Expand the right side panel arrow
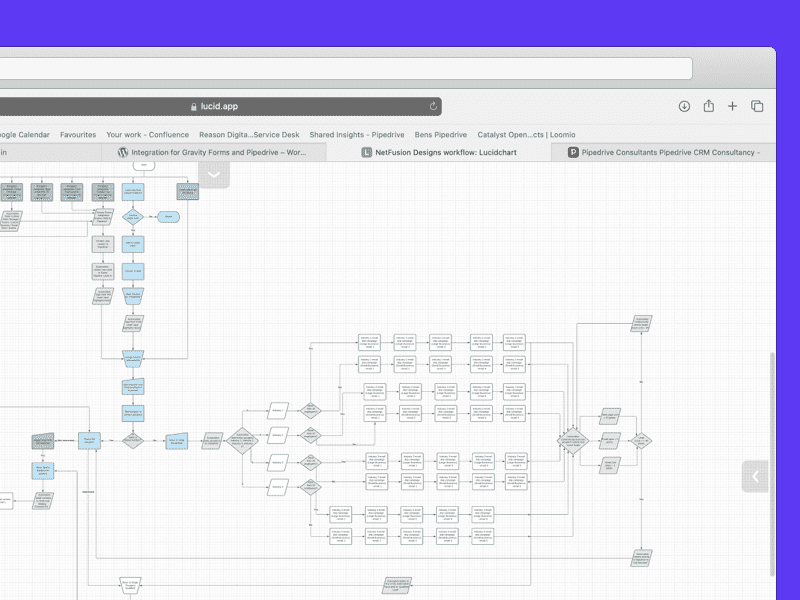Image resolution: width=800 pixels, height=600 pixels. 756,477
